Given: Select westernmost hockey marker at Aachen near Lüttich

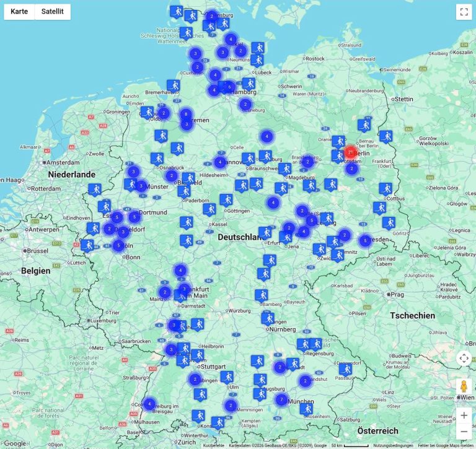Looking at the screenshot, I should click(x=87, y=245).
